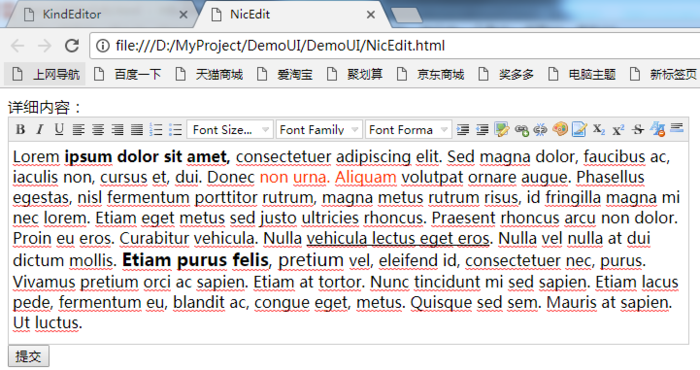
Task: Apply superscript formatting
Action: pyautogui.click(x=618, y=129)
